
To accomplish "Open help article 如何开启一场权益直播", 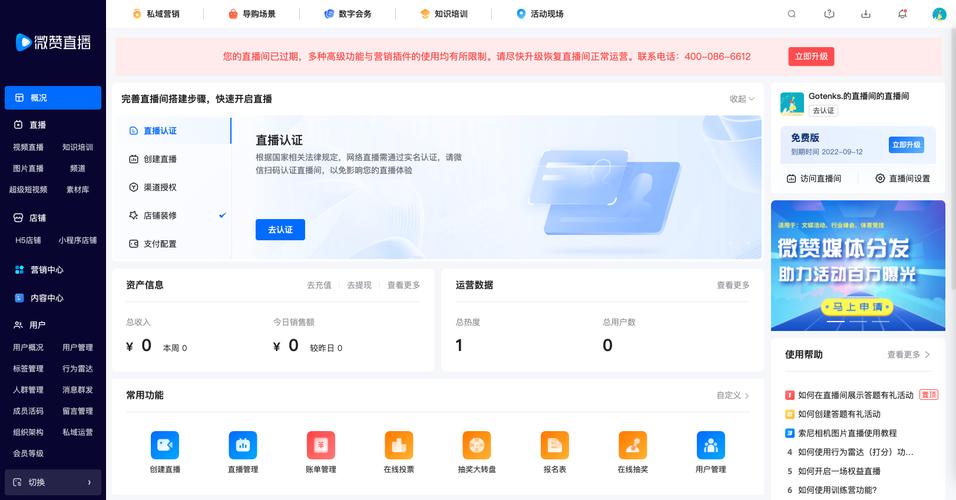I will pyautogui.click(x=839, y=471).
